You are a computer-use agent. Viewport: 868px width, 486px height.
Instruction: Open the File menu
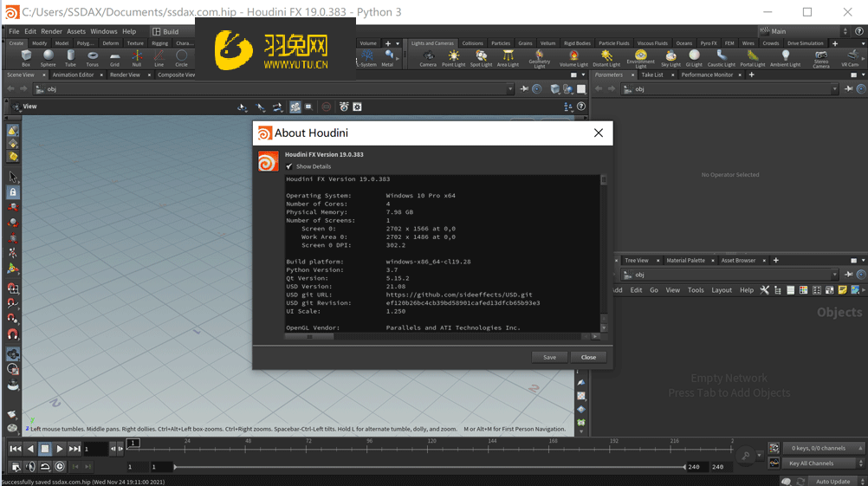pyautogui.click(x=14, y=31)
